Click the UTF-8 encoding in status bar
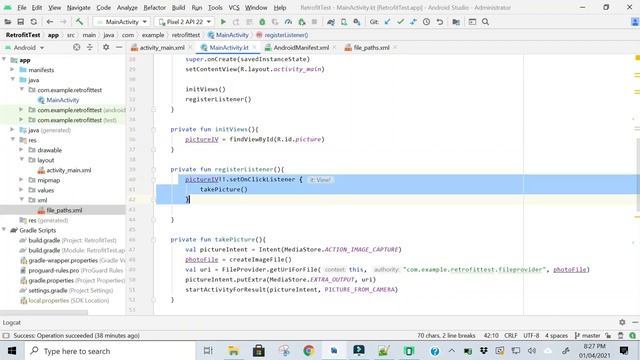This screenshot has width=640, height=360. point(531,336)
